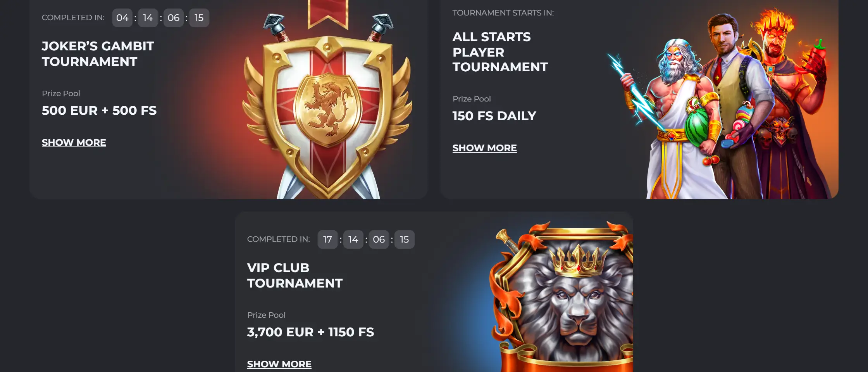
Task: Click the seconds box in VIP countdown timer
Action: click(405, 239)
